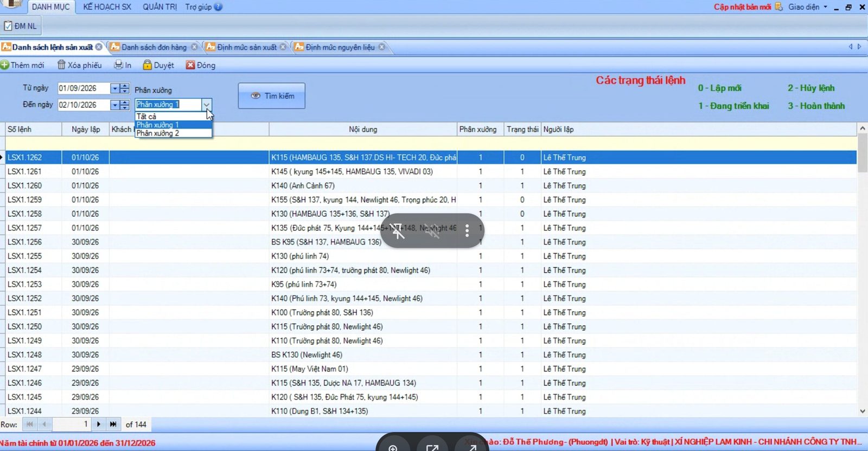Click the In printer button
The image size is (868, 451).
coord(123,65)
